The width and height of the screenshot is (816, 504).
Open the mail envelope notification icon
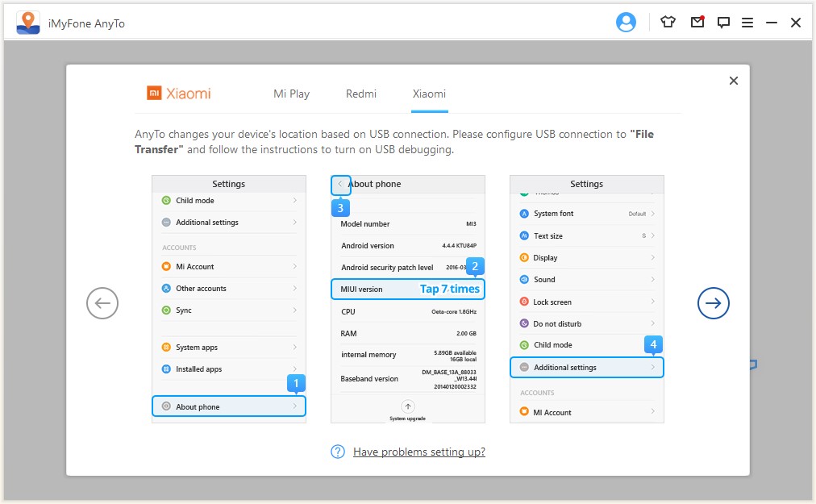pyautogui.click(x=697, y=23)
